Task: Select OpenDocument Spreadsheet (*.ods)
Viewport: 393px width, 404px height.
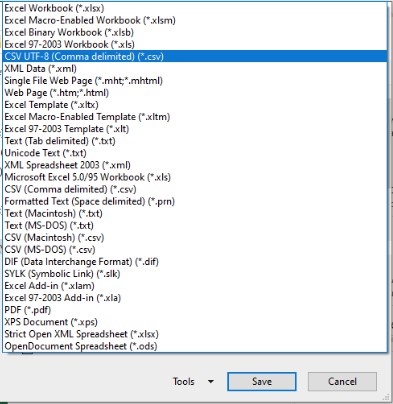Action: [195, 346]
